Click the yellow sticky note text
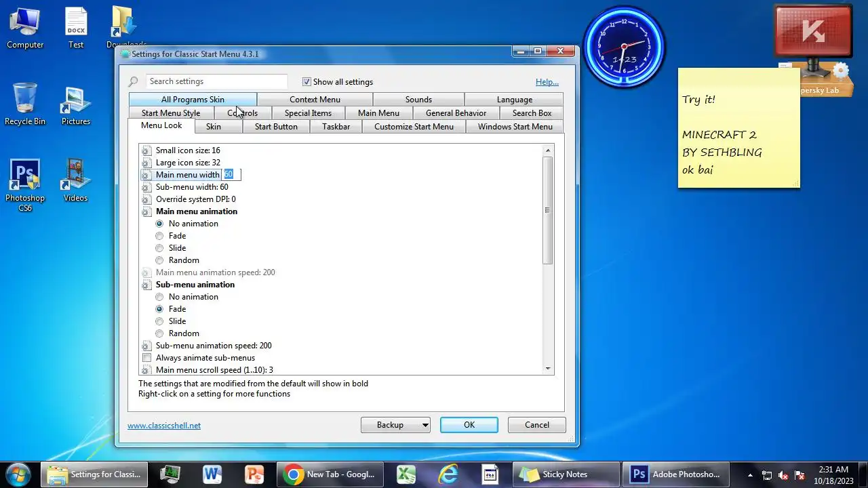This screenshot has width=868, height=488. tap(722, 135)
